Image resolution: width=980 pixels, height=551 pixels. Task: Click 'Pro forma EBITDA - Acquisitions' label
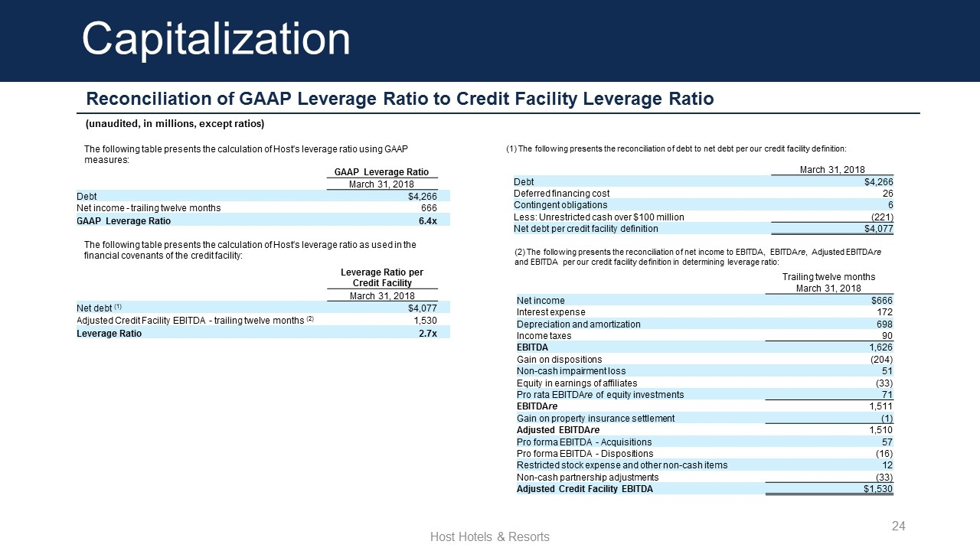[584, 442]
